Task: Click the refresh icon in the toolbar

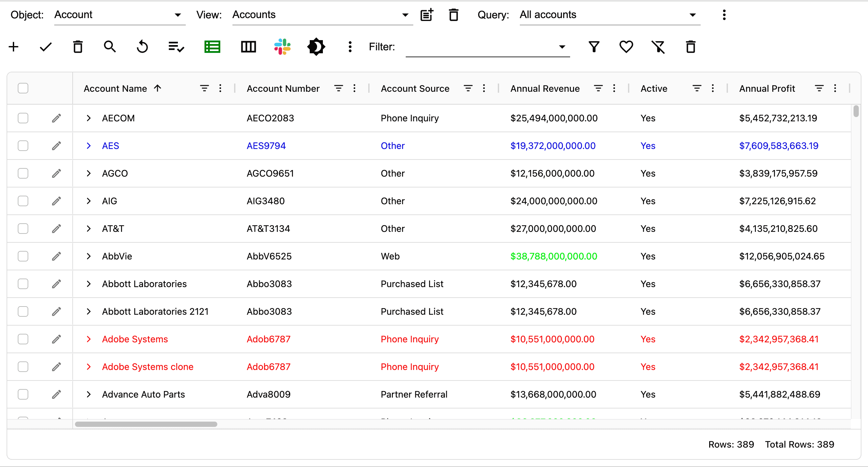Action: point(142,47)
